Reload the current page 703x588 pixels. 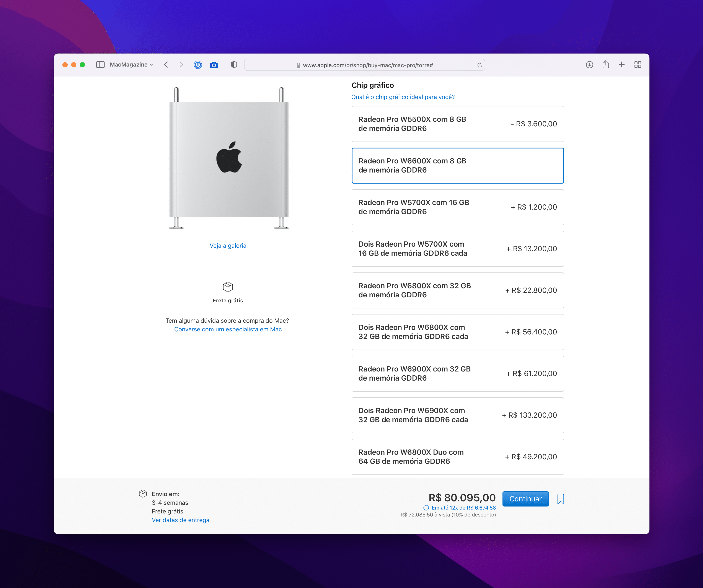click(479, 65)
